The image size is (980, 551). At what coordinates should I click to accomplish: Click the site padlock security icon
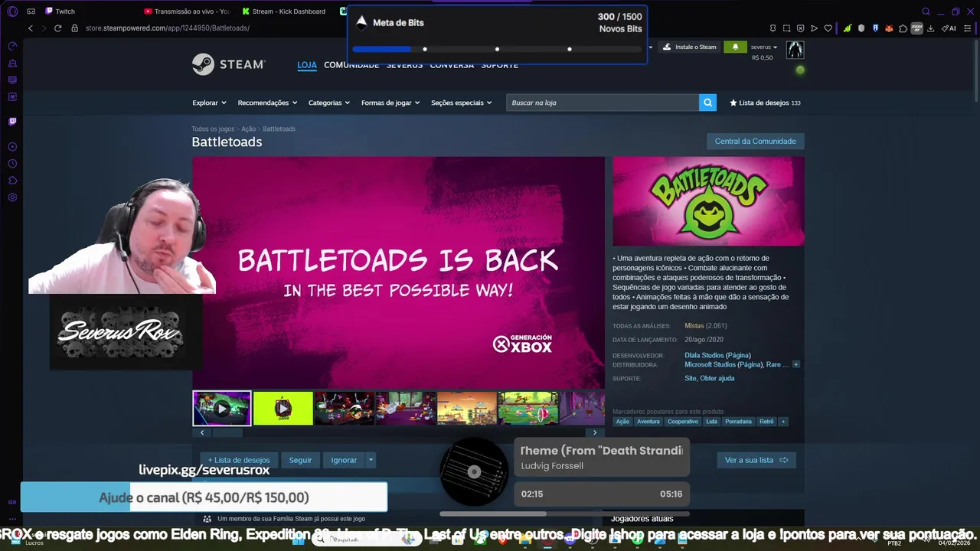tap(74, 28)
